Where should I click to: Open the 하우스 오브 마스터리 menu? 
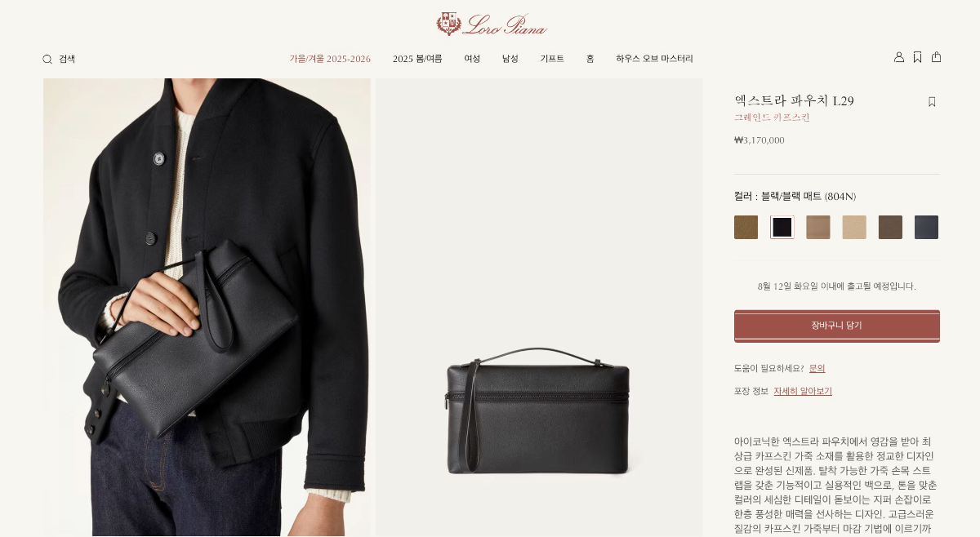[x=654, y=59]
